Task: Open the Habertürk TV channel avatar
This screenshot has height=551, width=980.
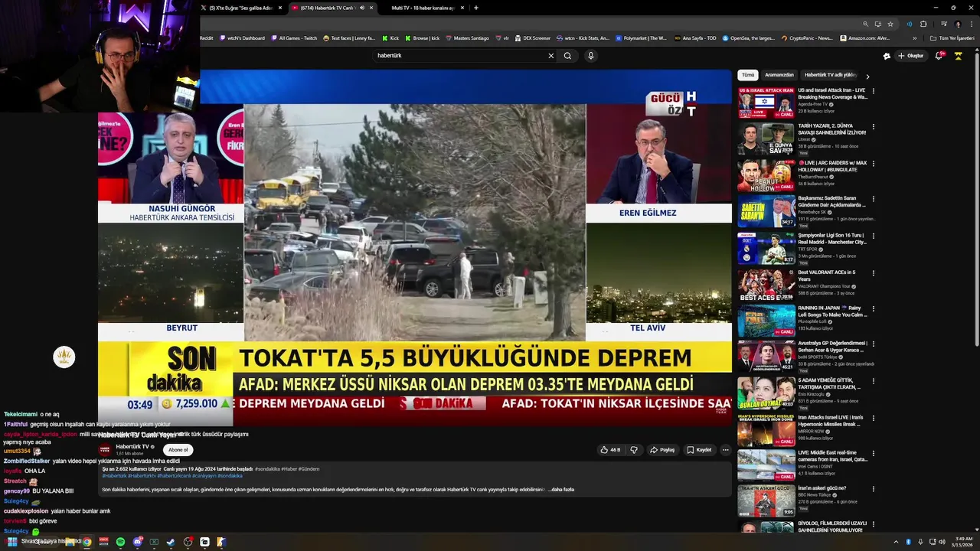Action: click(x=106, y=450)
